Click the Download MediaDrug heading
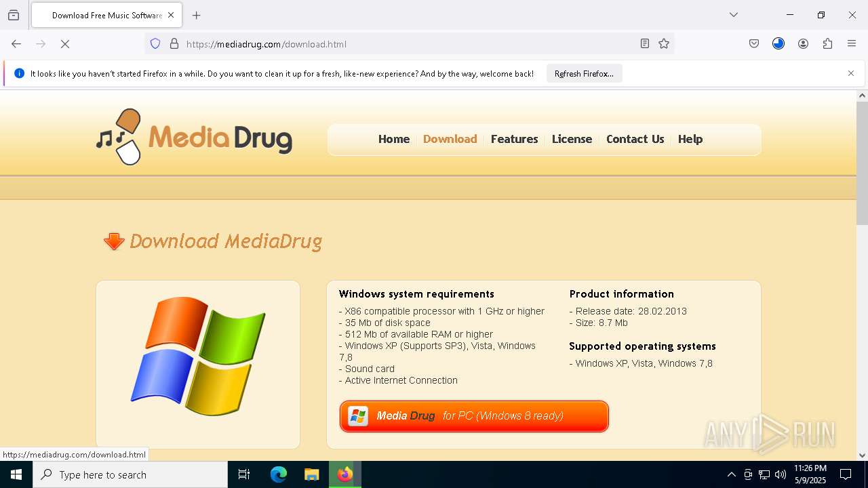The width and height of the screenshot is (868, 488). 226,241
